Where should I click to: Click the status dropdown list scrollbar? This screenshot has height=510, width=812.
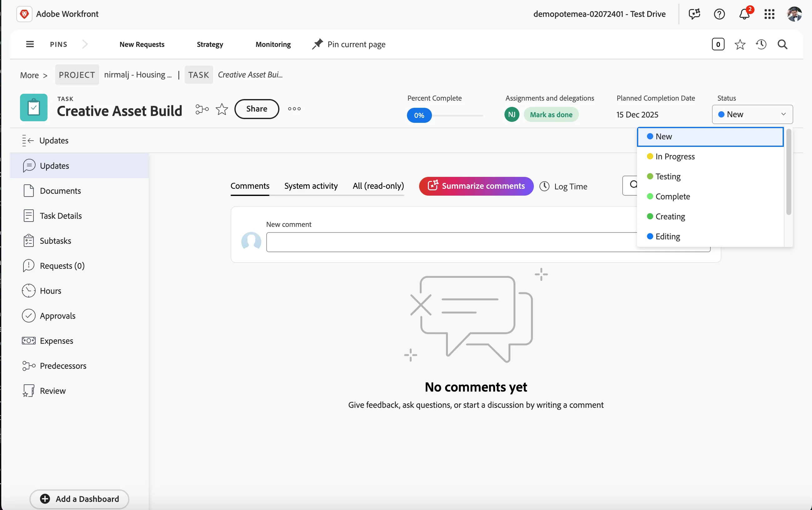(x=788, y=172)
